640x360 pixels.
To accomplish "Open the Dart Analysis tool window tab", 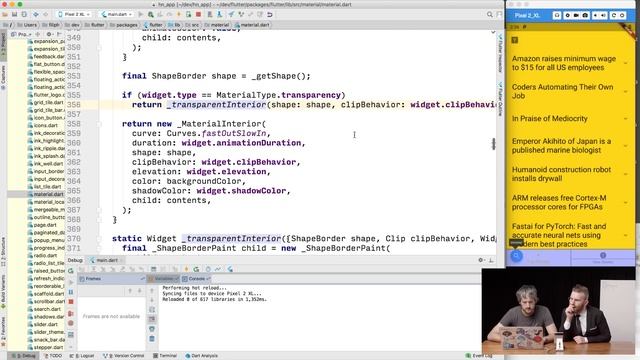I will click(x=201, y=356).
